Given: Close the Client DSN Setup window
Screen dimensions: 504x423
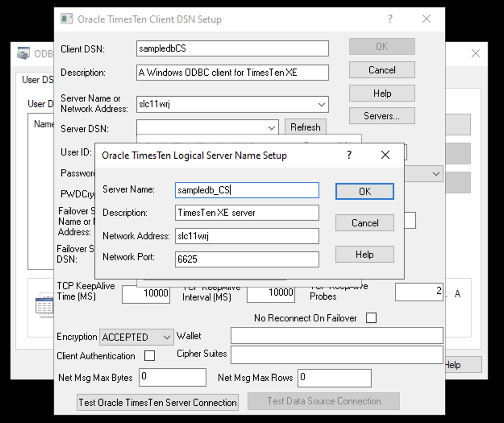Looking at the screenshot, I should 426,19.
